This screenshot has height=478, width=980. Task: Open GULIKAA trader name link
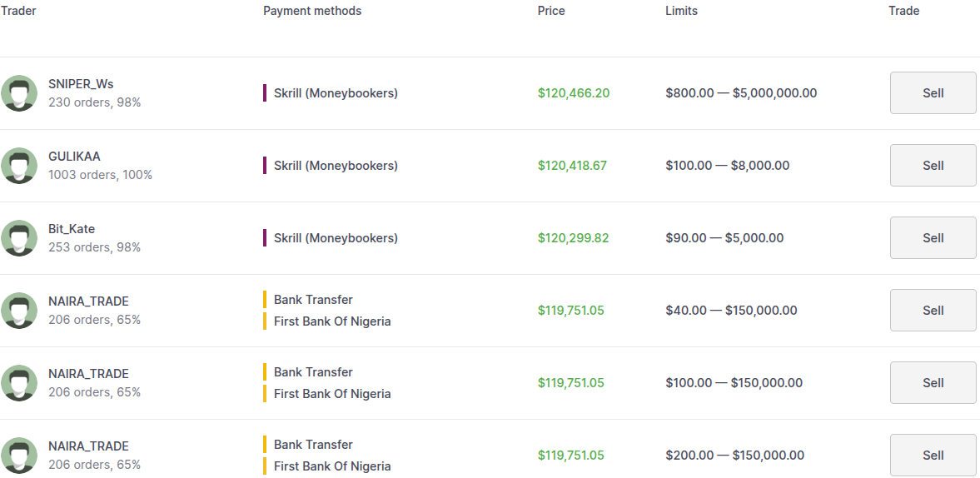(x=74, y=157)
